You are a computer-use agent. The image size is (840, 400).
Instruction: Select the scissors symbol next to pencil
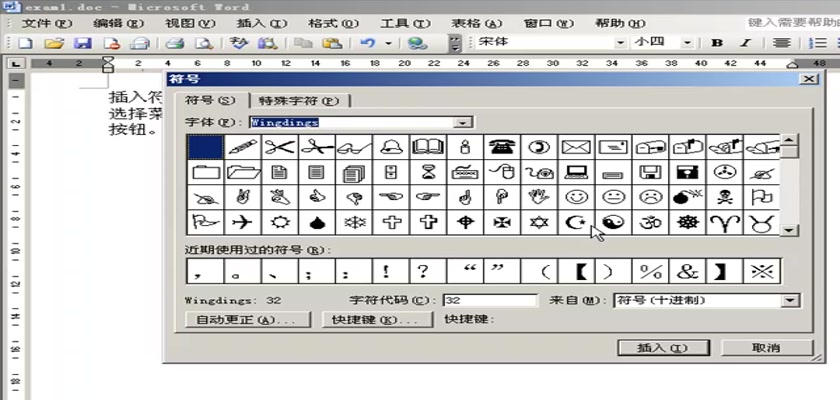tap(280, 147)
